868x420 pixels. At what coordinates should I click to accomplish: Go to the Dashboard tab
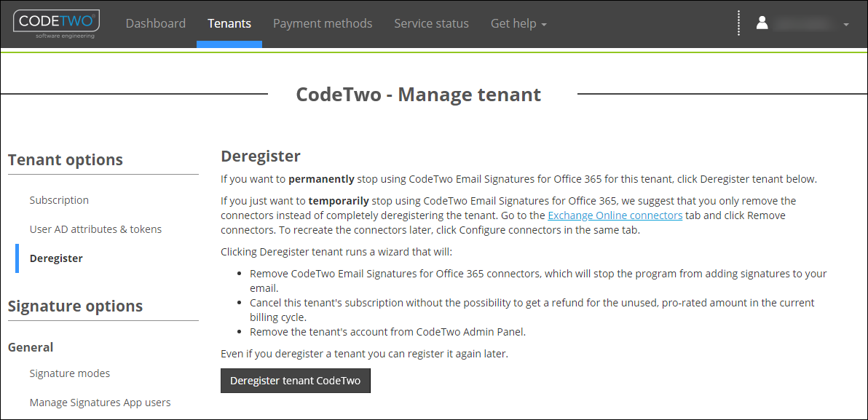(x=156, y=24)
